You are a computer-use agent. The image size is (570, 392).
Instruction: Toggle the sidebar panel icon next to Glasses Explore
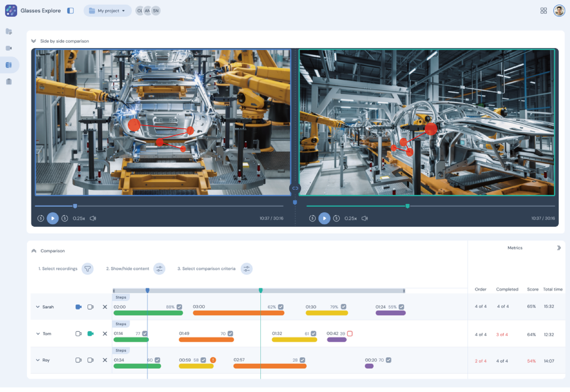(70, 11)
